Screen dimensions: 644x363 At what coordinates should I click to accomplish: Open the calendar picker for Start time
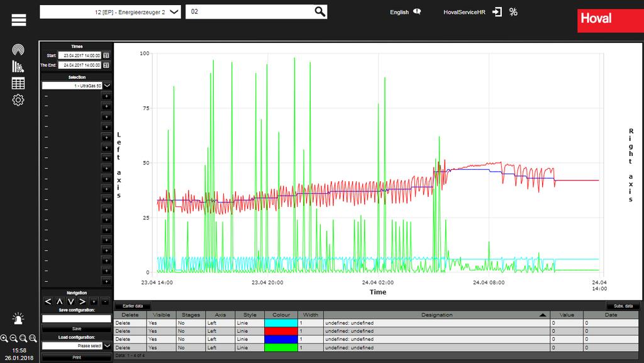coord(106,55)
